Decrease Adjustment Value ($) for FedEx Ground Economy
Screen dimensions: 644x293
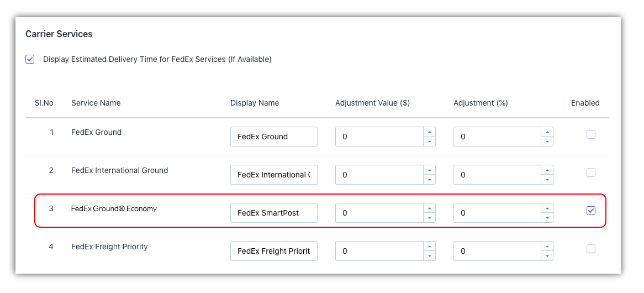coord(429,218)
